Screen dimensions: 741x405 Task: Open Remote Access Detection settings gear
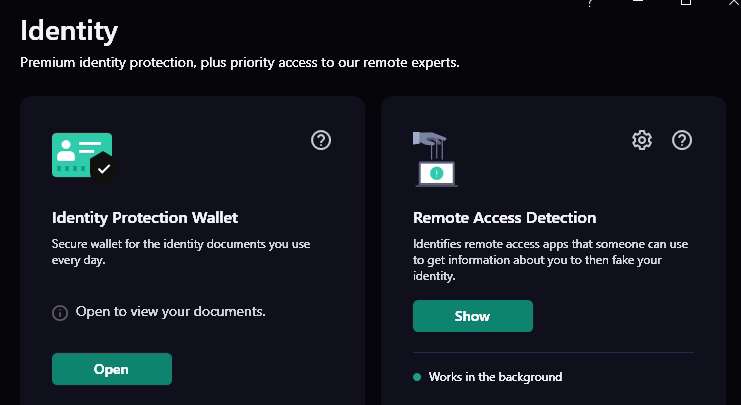(x=642, y=140)
